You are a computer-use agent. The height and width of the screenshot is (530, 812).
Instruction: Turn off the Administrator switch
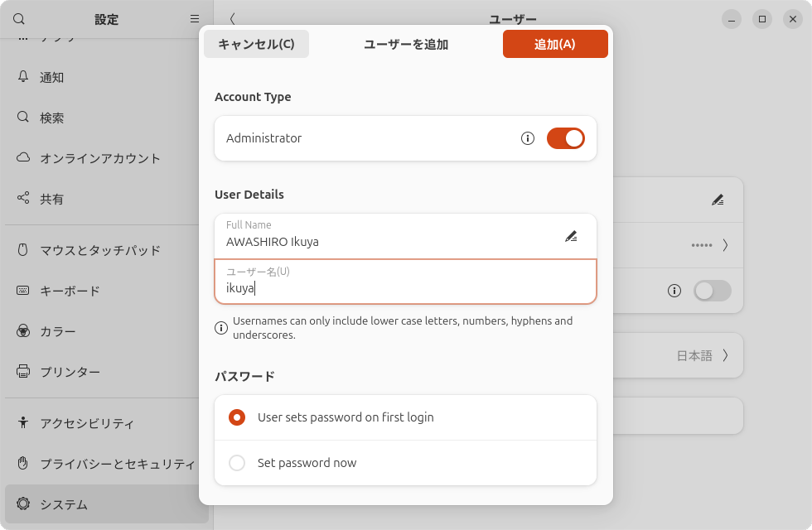pyautogui.click(x=565, y=138)
